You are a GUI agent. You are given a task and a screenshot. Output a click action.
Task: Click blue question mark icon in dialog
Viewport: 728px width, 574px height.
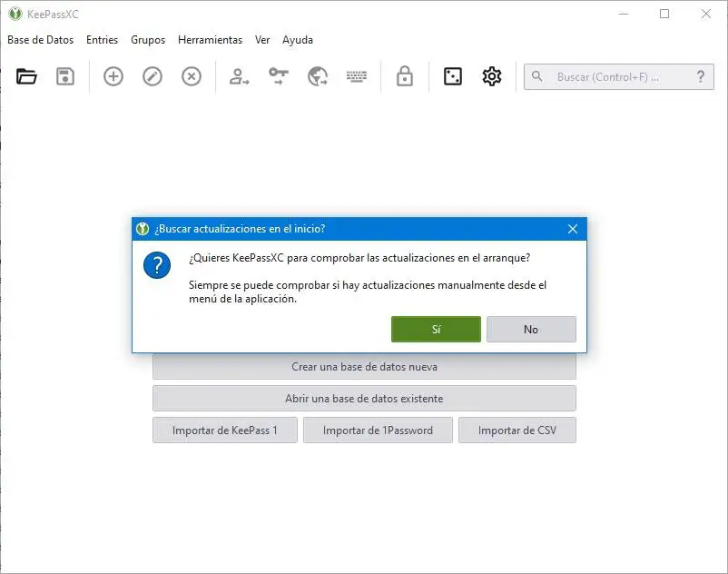click(x=157, y=265)
